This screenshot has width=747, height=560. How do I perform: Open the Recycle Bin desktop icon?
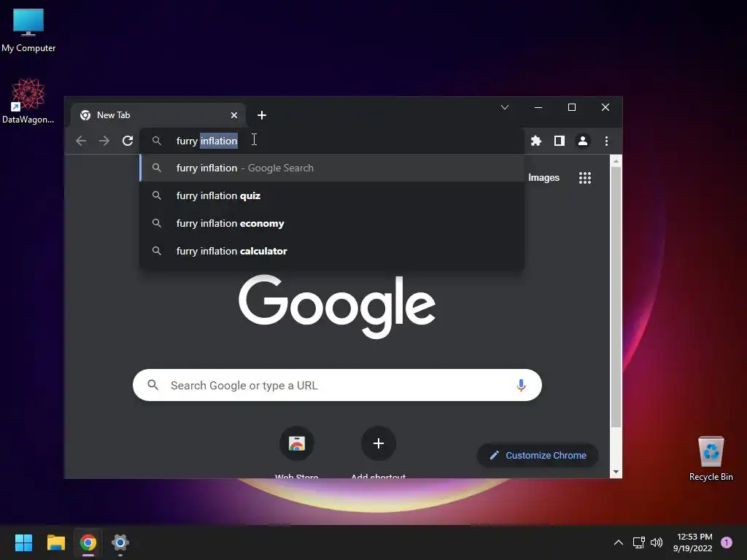(x=711, y=458)
